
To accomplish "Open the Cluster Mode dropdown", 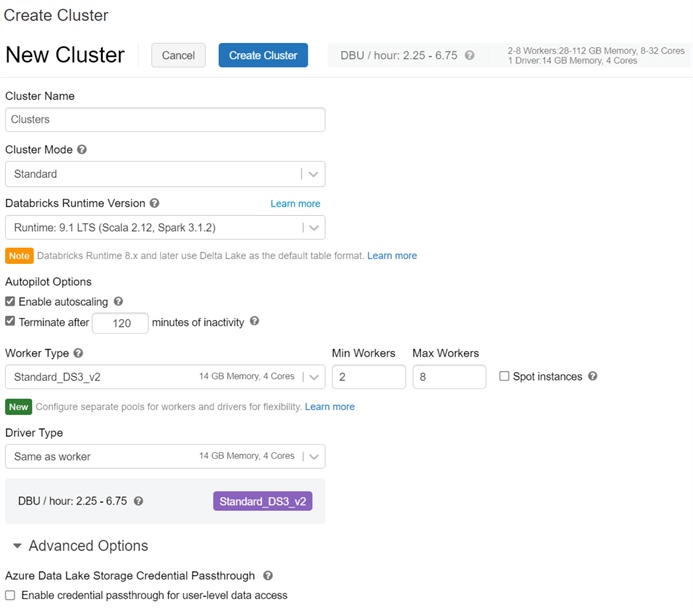I will [165, 174].
